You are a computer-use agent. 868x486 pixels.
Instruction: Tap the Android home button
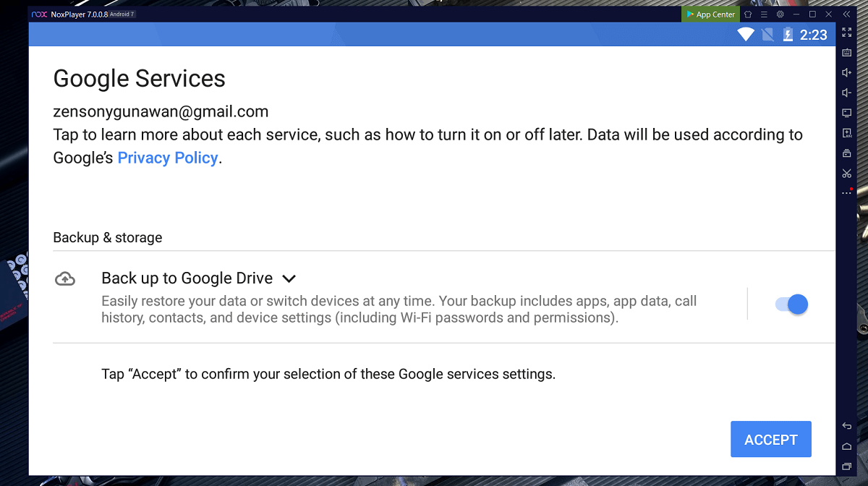click(846, 446)
